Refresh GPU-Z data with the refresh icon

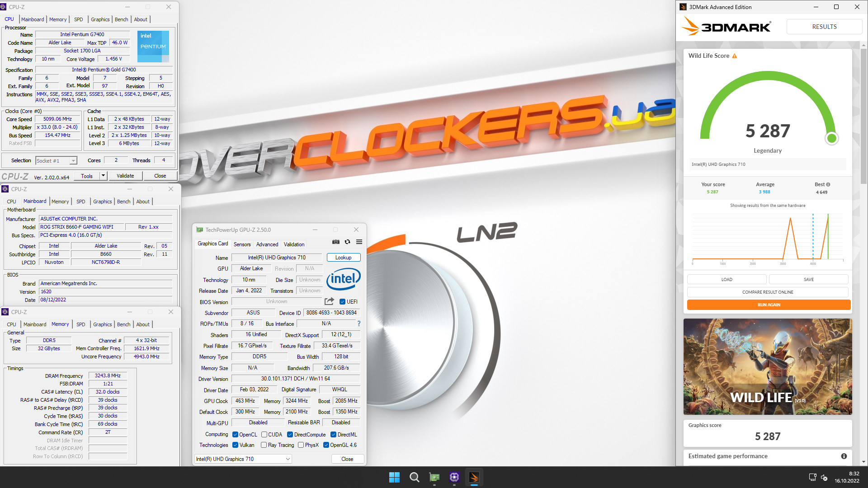(x=347, y=242)
